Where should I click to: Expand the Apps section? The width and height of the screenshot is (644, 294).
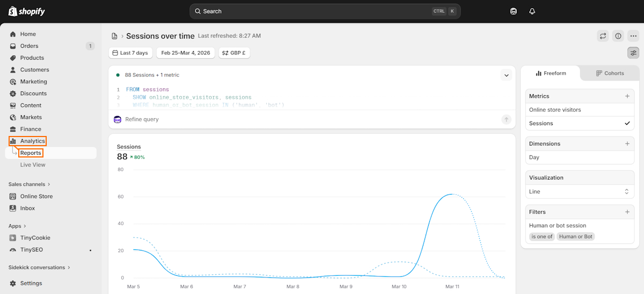[x=17, y=226]
